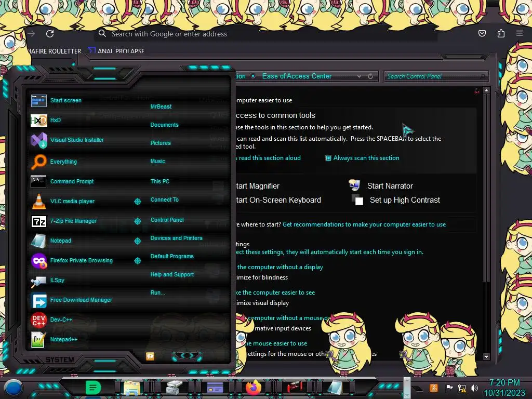Open the Firefox extensions icon
Image resolution: width=532 pixels, height=399 pixels.
[x=501, y=33]
